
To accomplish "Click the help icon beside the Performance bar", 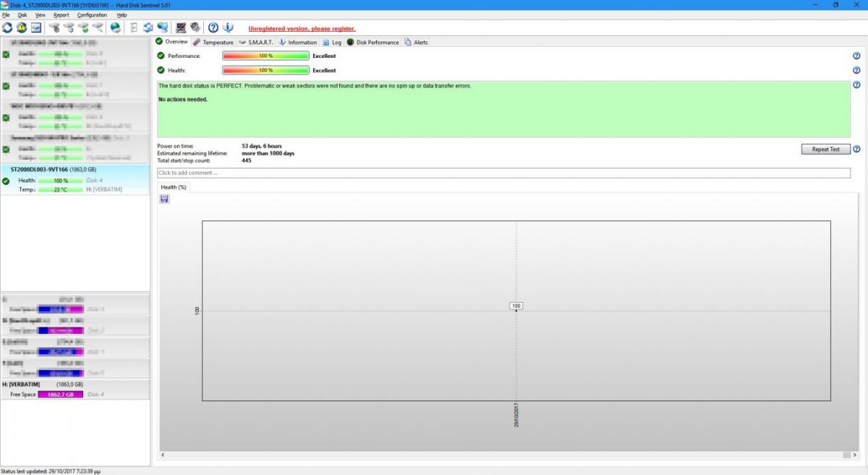I will [856, 56].
